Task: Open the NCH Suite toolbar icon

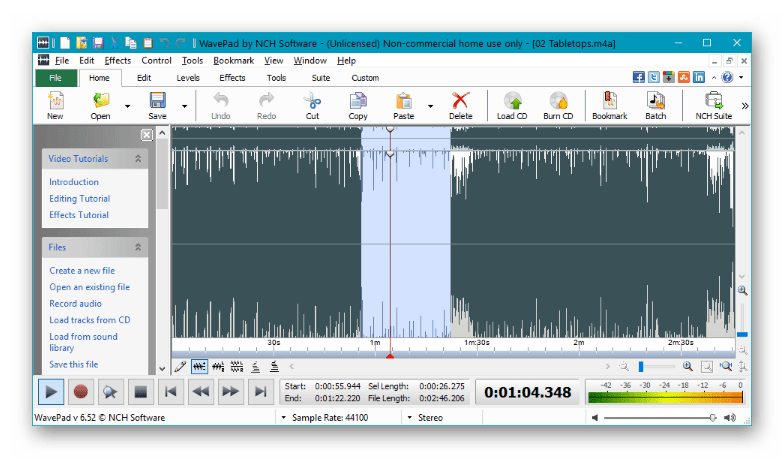Action: [x=714, y=106]
